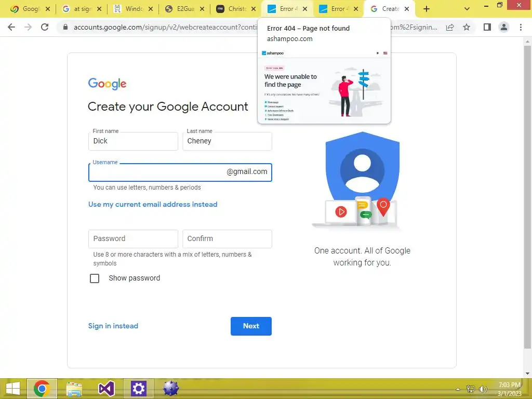The image size is (532, 399).
Task: Click the browser forward arrow
Action: coord(28,27)
